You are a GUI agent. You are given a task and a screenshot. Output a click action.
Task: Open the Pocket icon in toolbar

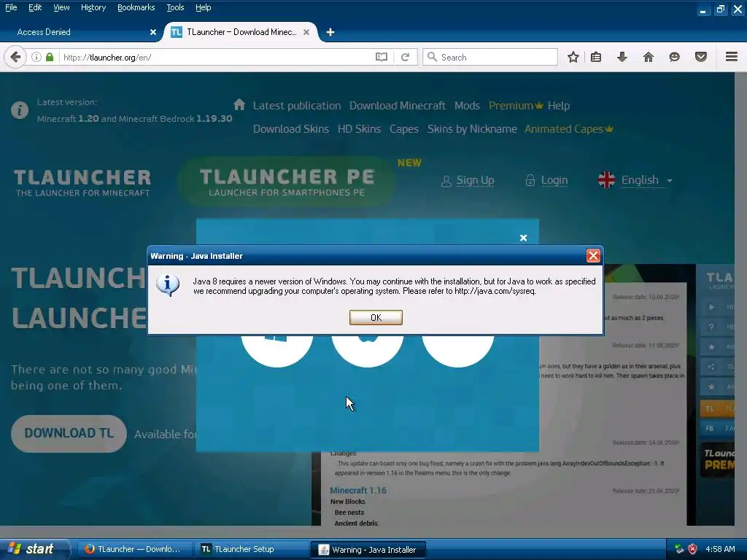[701, 57]
